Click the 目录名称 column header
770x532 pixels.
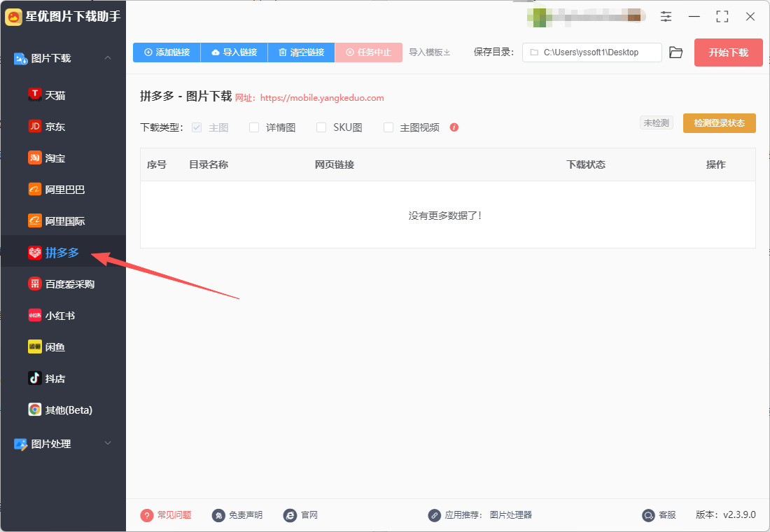[x=209, y=164]
